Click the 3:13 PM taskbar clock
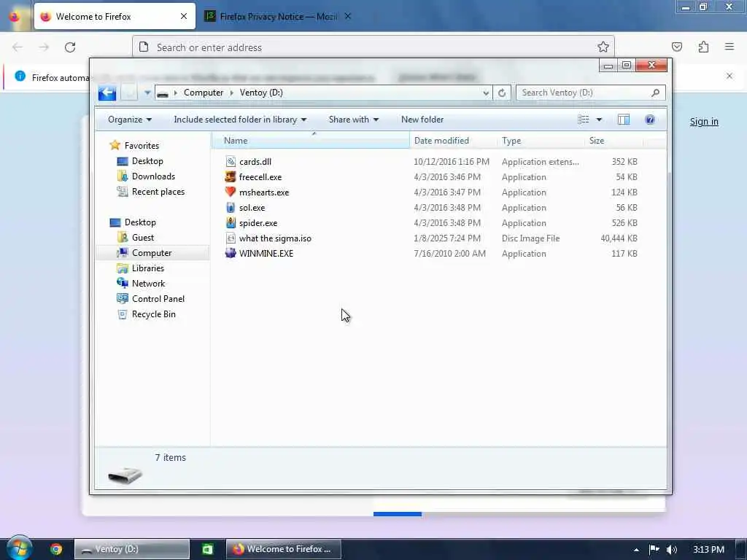The image size is (747, 560). click(x=708, y=550)
